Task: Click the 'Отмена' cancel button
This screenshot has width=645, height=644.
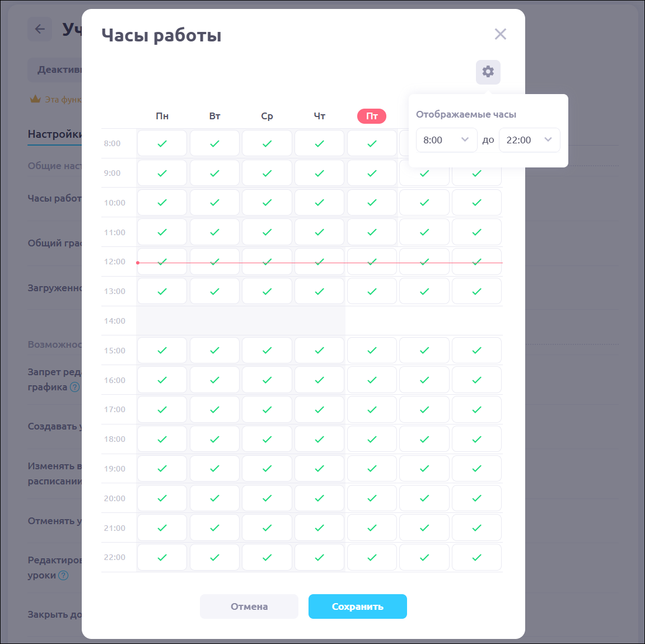Action: 249,606
